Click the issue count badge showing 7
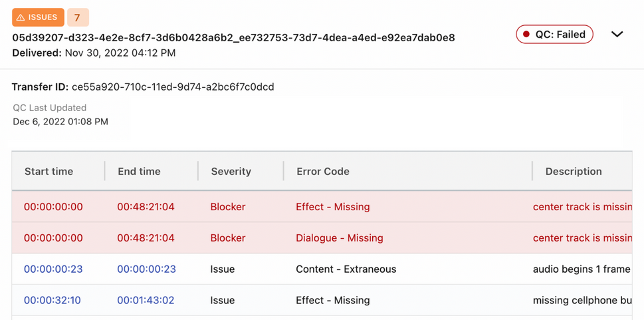This screenshot has width=644, height=320. click(78, 17)
